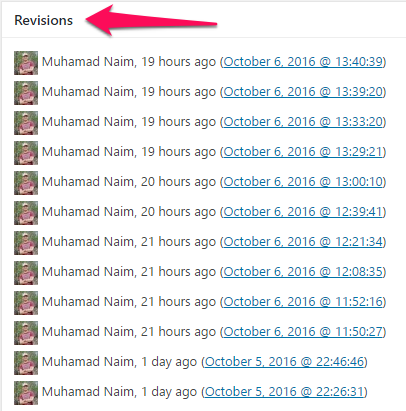
Task: Open the October 6, 2016 @ 13:39:20 revision
Action: coord(303,92)
